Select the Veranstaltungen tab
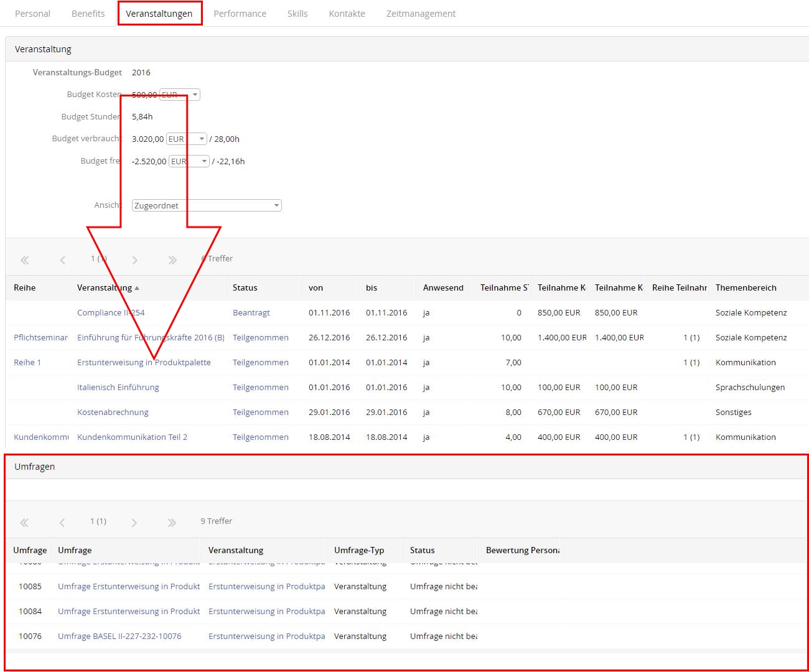Screen dimensions: 809x672 pos(159,14)
